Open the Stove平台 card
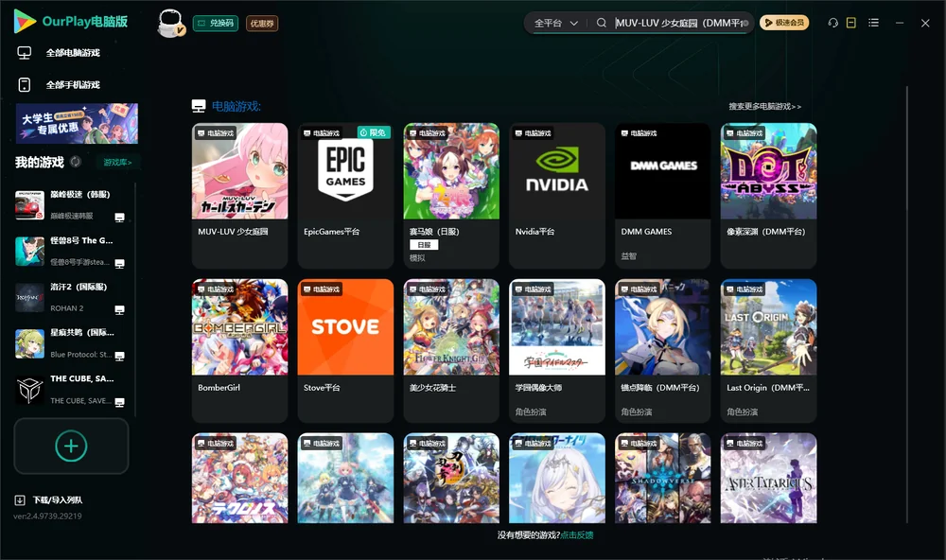 click(x=345, y=351)
